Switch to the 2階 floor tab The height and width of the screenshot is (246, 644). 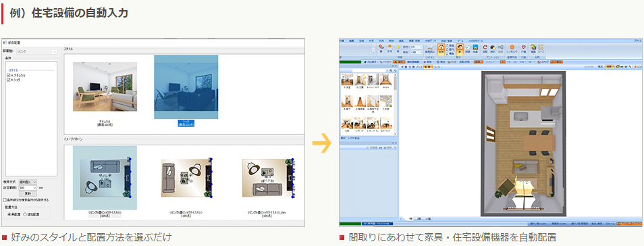419,218
